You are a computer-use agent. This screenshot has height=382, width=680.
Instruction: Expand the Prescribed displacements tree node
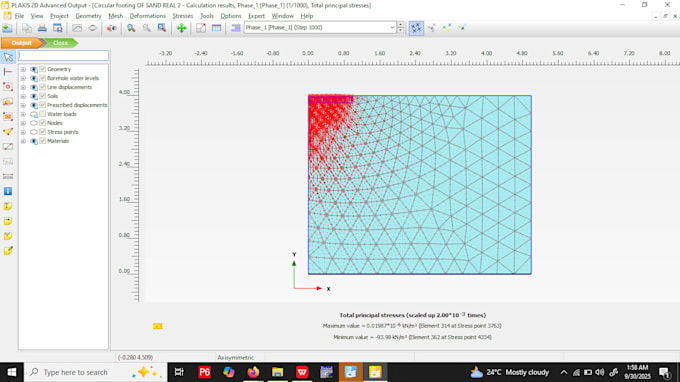click(x=23, y=105)
